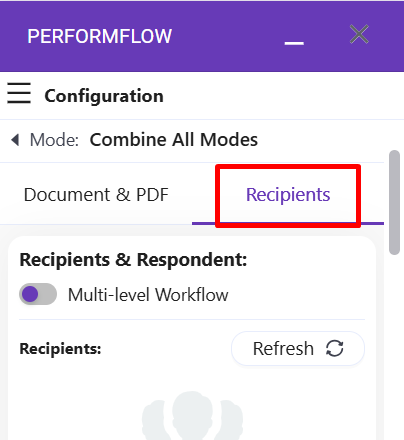Click the purple knob of the workflow switch
Screen dimensions: 404x440
click(x=30, y=294)
